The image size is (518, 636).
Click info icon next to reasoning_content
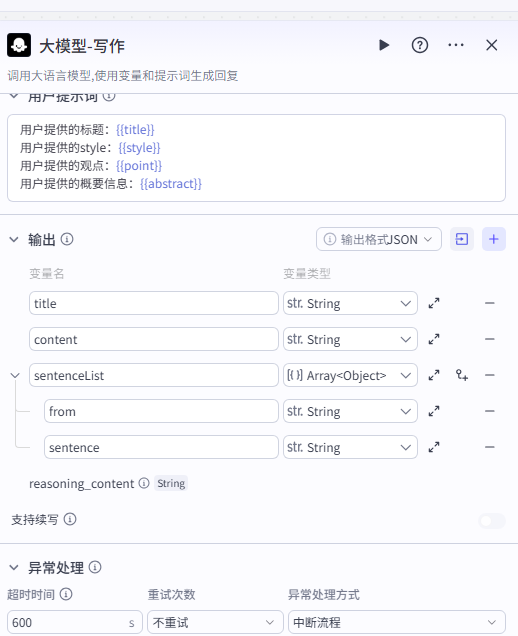[x=144, y=483]
